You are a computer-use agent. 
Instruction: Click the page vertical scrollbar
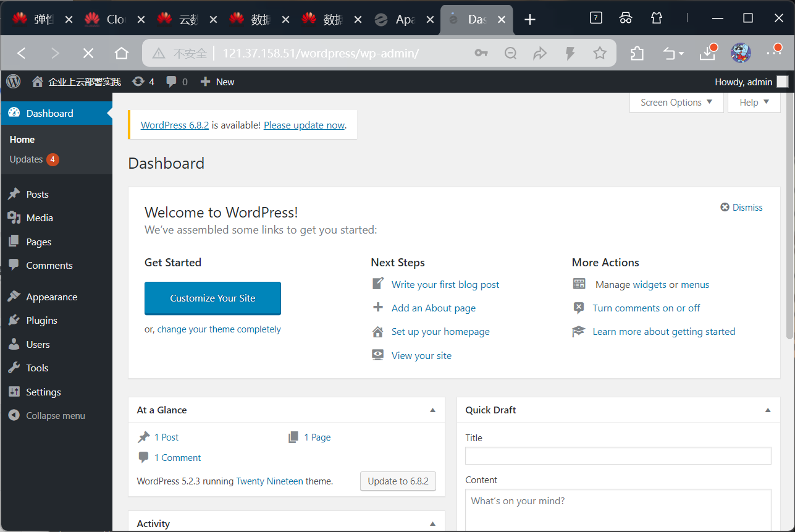(789, 216)
